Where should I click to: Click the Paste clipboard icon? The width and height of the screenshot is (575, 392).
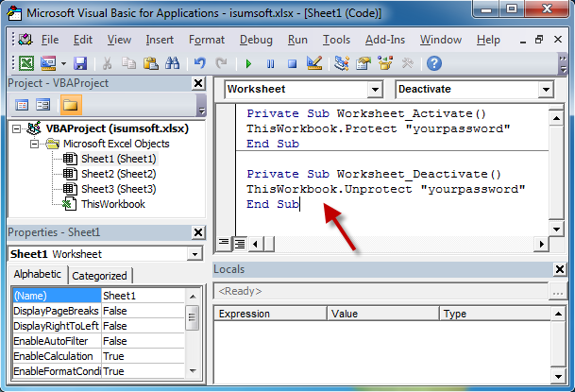[151, 64]
